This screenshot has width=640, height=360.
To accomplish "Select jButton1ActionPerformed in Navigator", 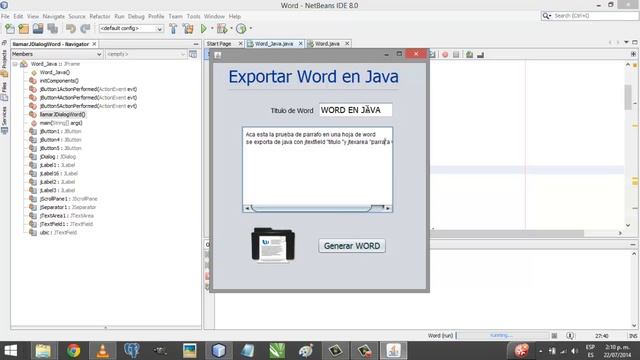I will (x=88, y=89).
